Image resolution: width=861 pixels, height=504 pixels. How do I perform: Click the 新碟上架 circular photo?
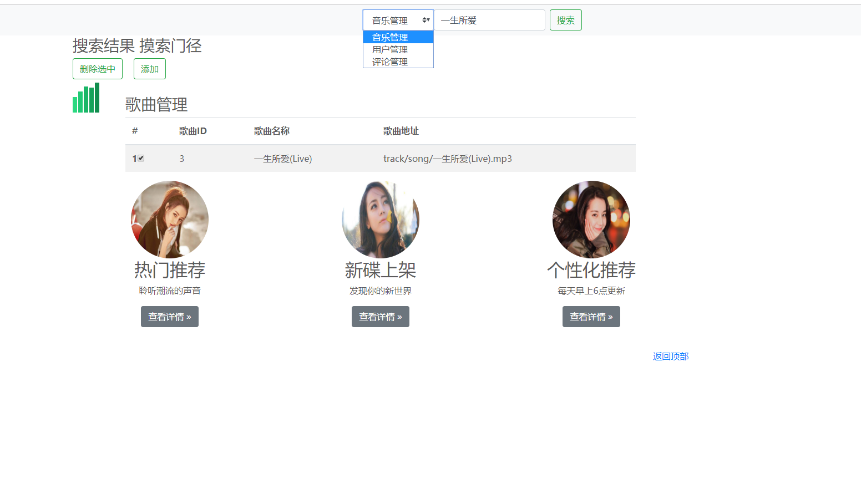pos(380,219)
